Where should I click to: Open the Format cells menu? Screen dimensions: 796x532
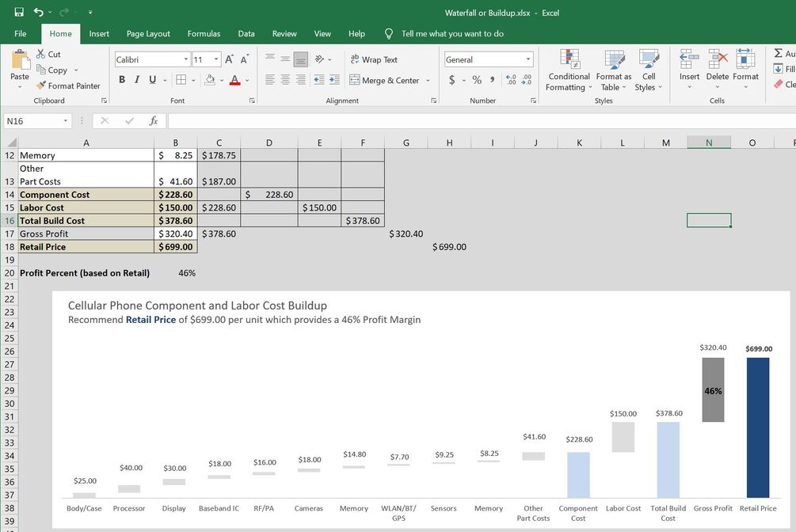point(745,69)
